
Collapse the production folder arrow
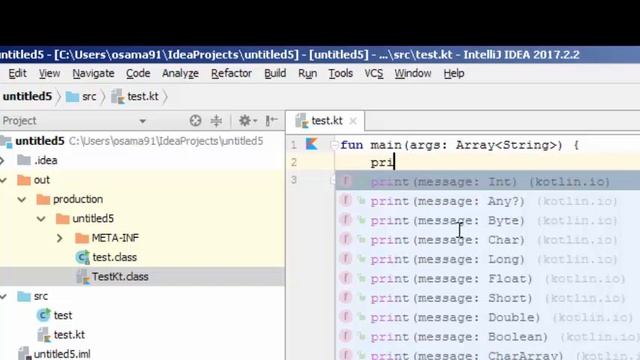pyautogui.click(x=22, y=199)
